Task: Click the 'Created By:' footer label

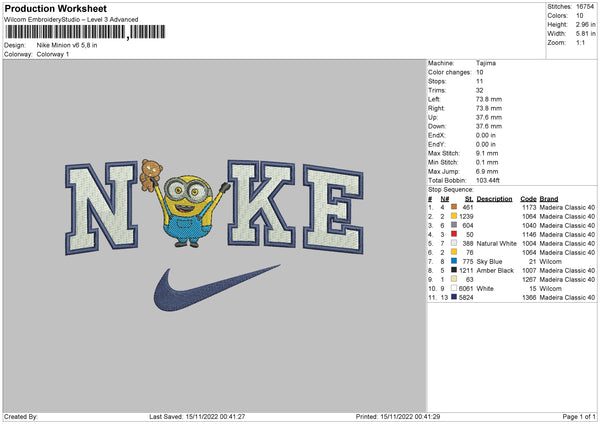Action: click(21, 416)
